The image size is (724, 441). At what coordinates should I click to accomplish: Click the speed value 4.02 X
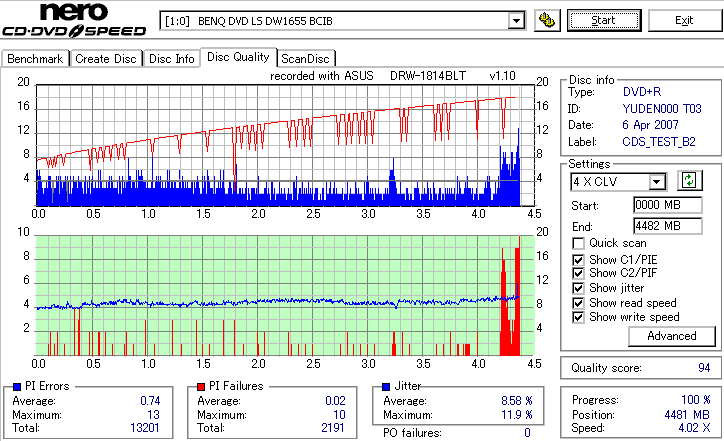click(x=694, y=428)
